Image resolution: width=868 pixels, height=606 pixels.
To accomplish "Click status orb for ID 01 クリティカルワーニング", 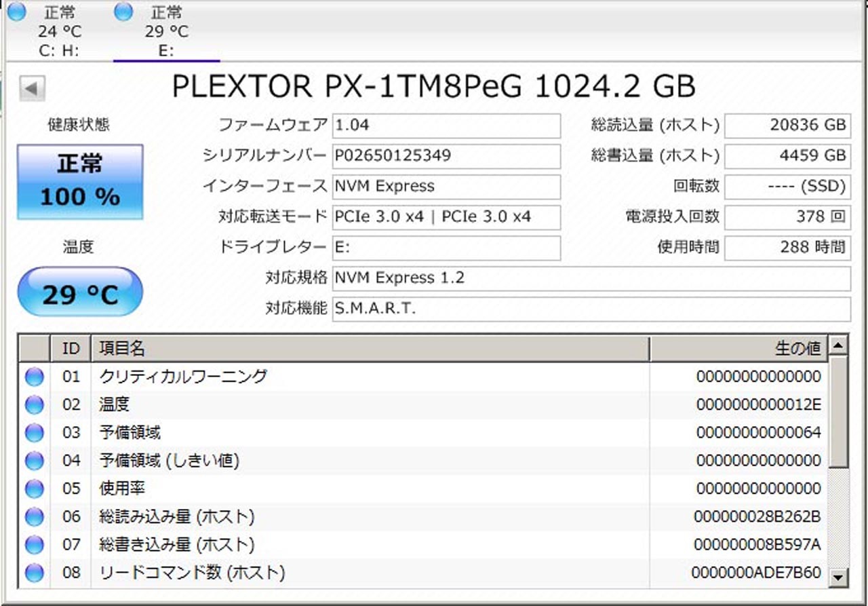I will pos(34,377).
